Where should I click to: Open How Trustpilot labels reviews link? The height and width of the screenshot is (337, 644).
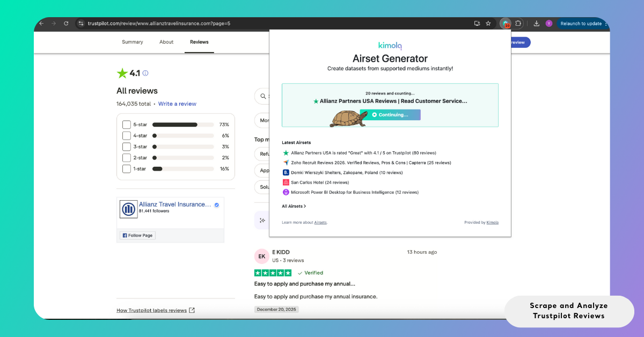tap(152, 310)
